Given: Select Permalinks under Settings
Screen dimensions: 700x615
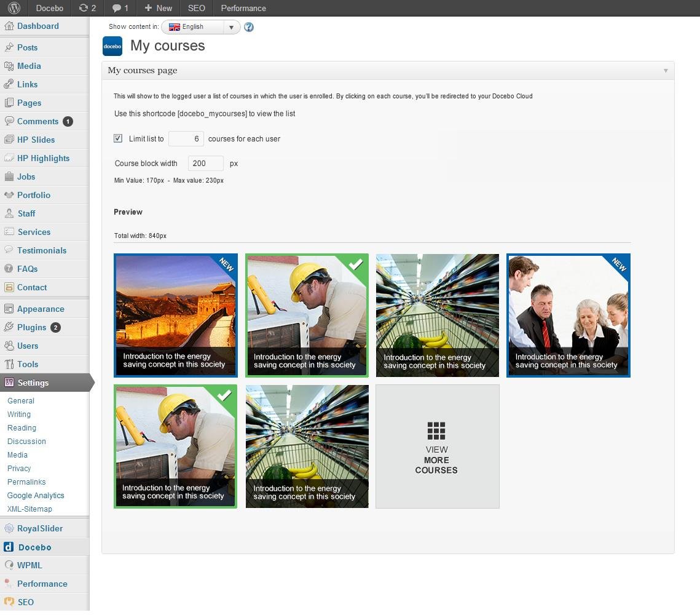Looking at the screenshot, I should [x=26, y=482].
